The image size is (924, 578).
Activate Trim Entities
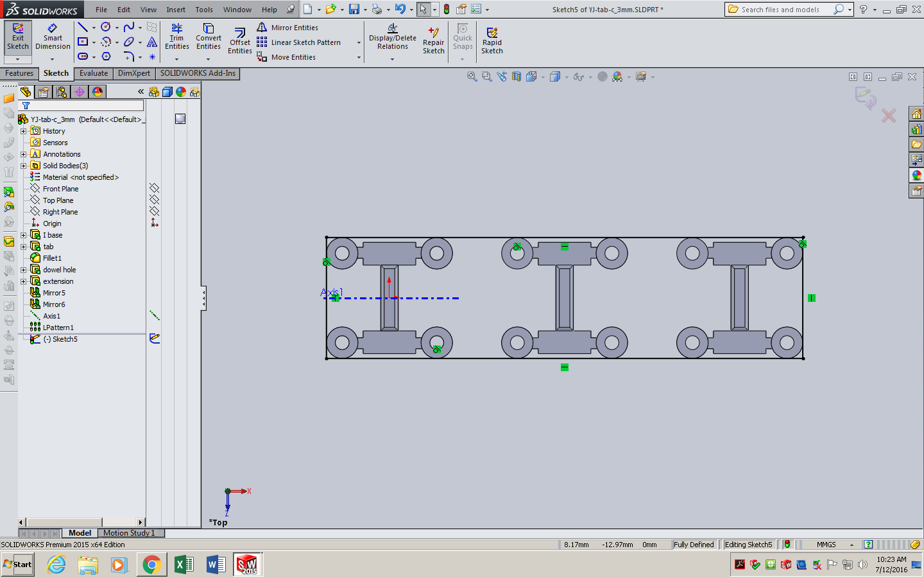(x=176, y=39)
